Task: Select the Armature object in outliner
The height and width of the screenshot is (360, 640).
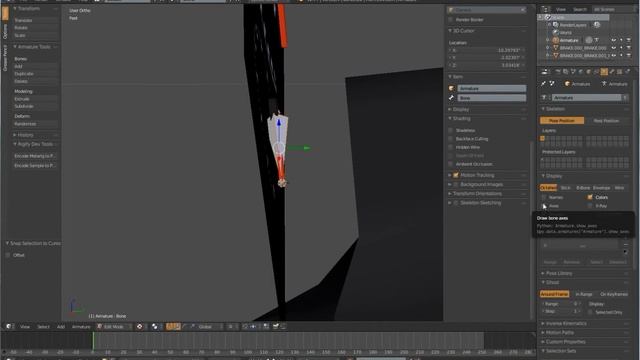Action: (569, 40)
